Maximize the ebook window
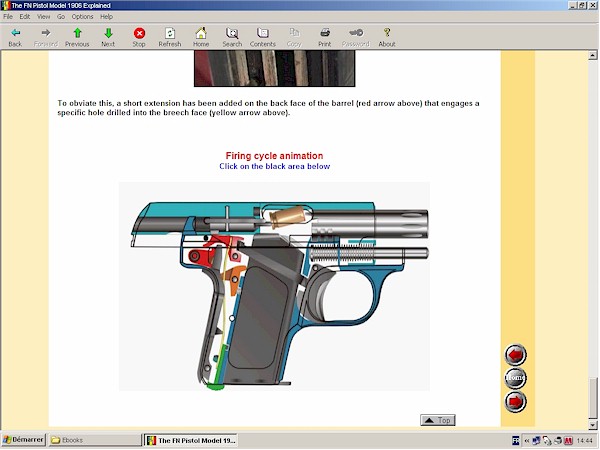The height and width of the screenshot is (450, 600). point(582,5)
